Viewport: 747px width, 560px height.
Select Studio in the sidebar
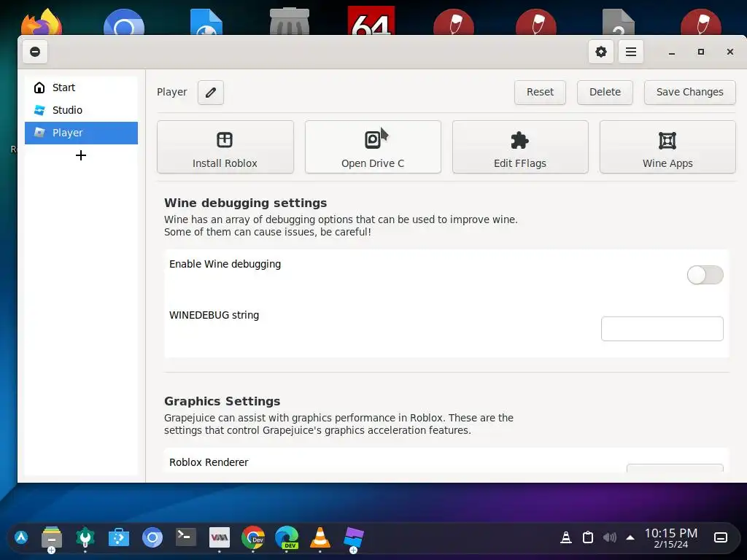tap(81, 110)
